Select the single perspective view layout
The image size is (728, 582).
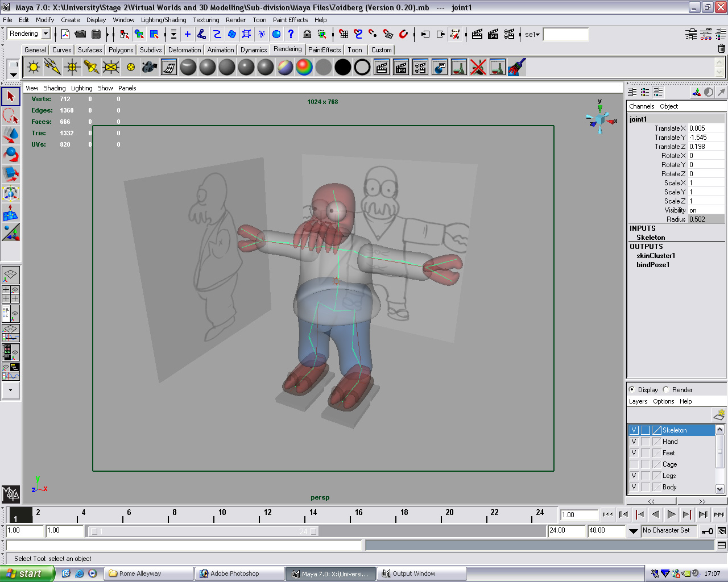tap(11, 275)
